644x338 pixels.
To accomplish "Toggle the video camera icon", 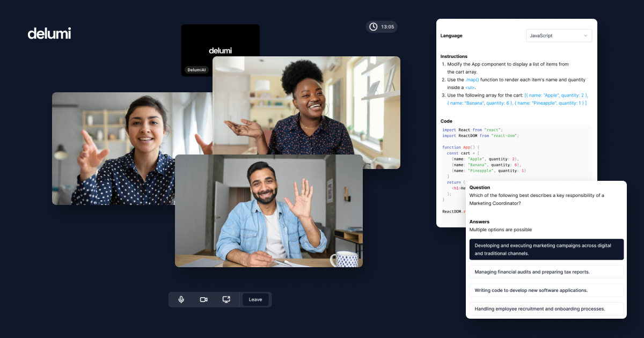I will 204,299.
